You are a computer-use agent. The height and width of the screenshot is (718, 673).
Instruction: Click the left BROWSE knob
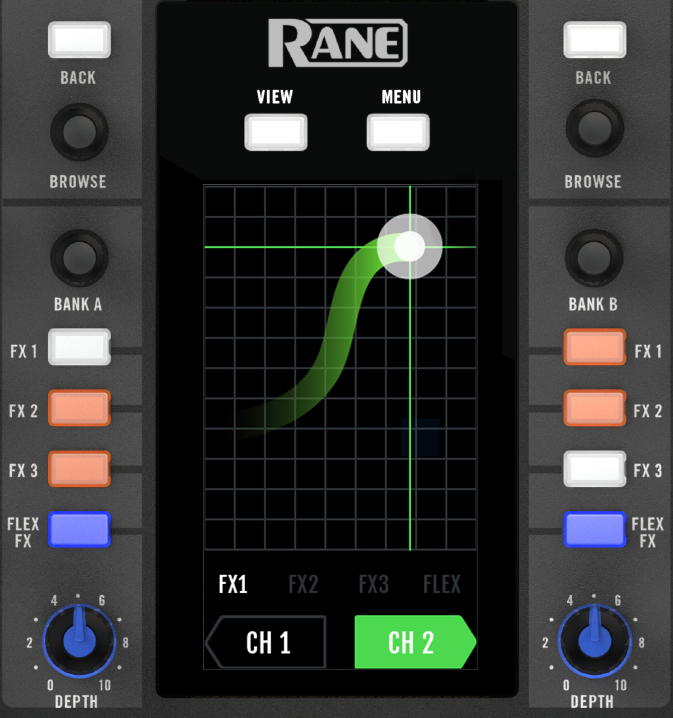tap(79, 131)
